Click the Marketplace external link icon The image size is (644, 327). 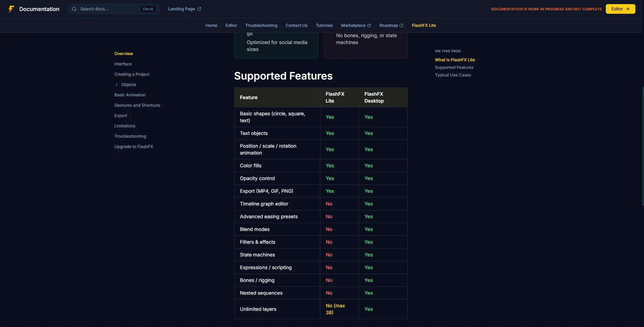point(369,25)
